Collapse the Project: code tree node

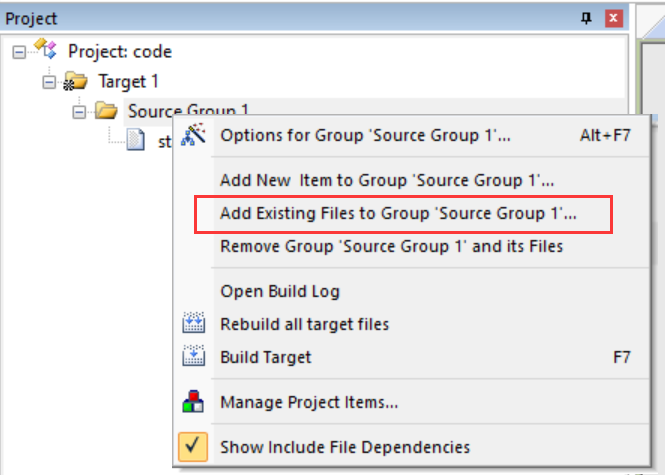[18, 51]
